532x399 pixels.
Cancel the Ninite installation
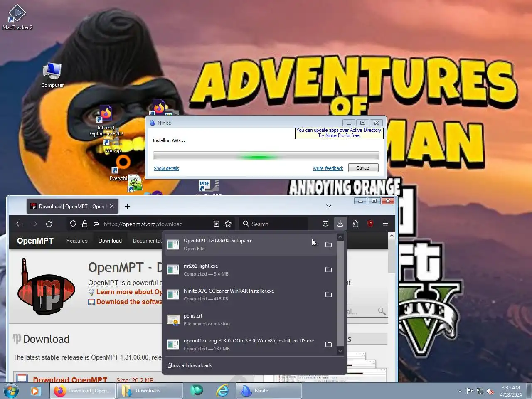(363, 168)
